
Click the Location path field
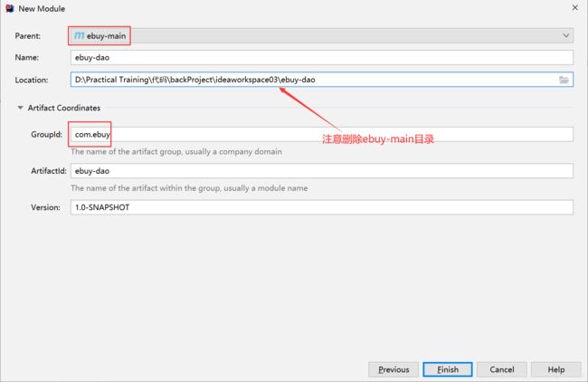click(x=322, y=80)
